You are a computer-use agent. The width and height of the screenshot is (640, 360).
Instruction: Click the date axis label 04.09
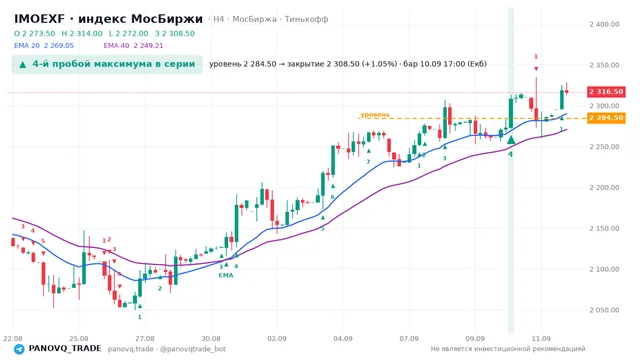tap(343, 338)
